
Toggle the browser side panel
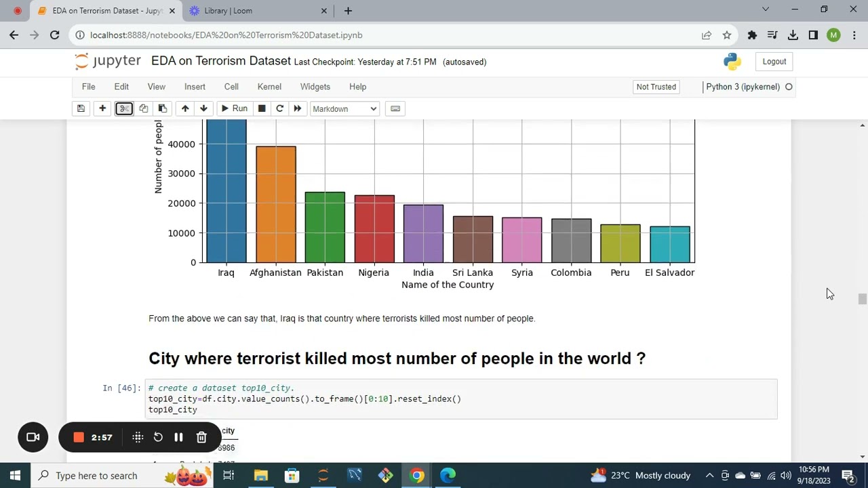coord(813,35)
